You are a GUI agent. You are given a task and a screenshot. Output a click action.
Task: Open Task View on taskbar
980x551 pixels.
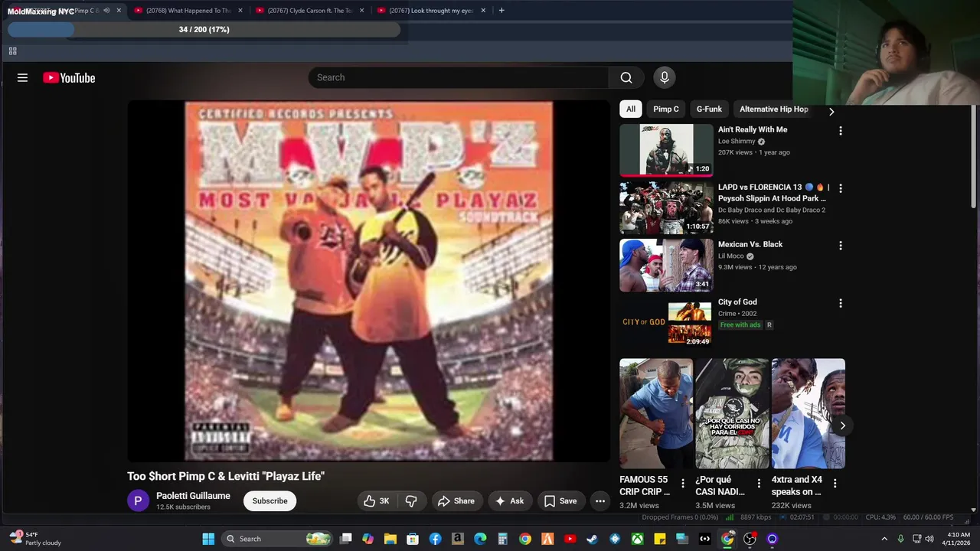click(x=346, y=539)
